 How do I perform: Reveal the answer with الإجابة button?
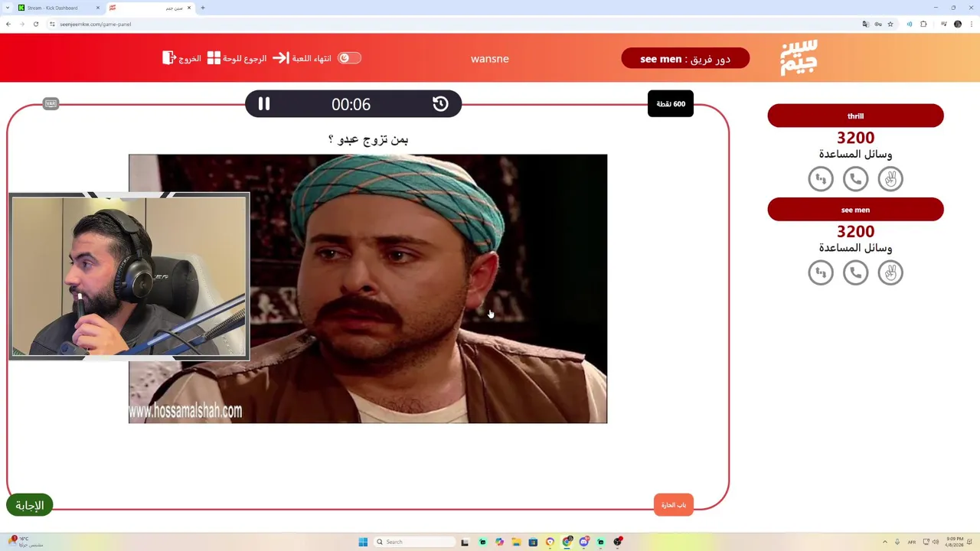pos(30,505)
